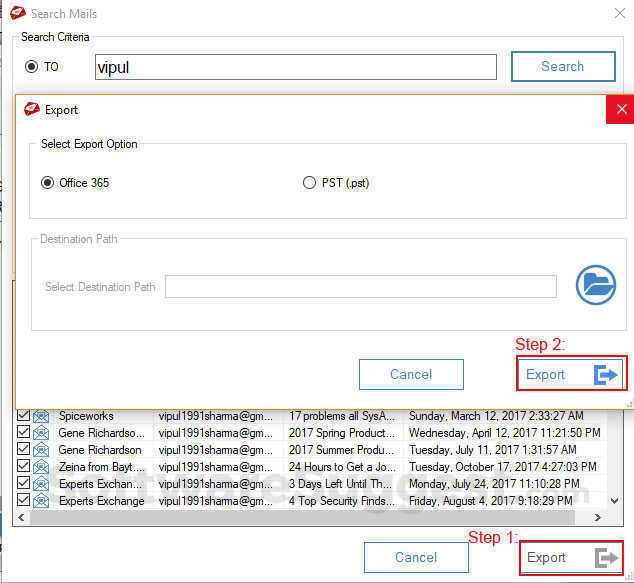Uncheck the 4 Top Security Finds checkbox
The height and width of the screenshot is (583, 634).
pos(23,500)
